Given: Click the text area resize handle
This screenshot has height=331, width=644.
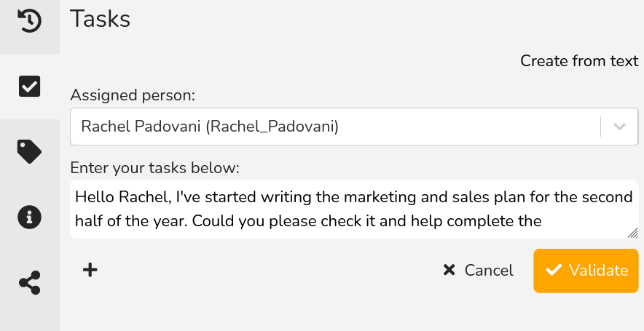Looking at the screenshot, I should pyautogui.click(x=632, y=233).
